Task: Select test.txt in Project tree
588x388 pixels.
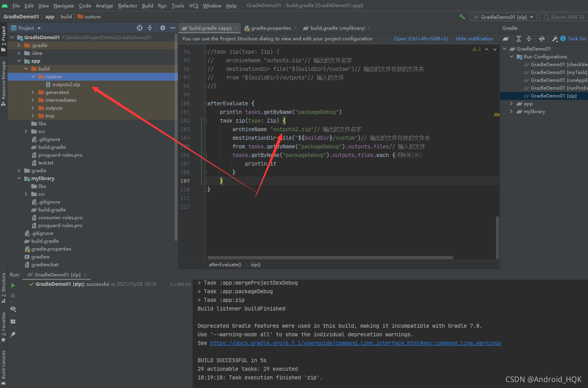Action: pos(45,163)
